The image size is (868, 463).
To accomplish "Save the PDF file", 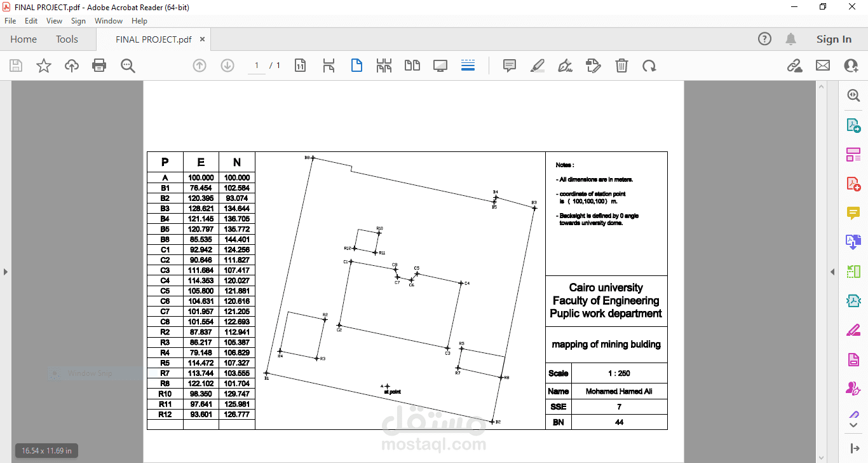I will 16,66.
